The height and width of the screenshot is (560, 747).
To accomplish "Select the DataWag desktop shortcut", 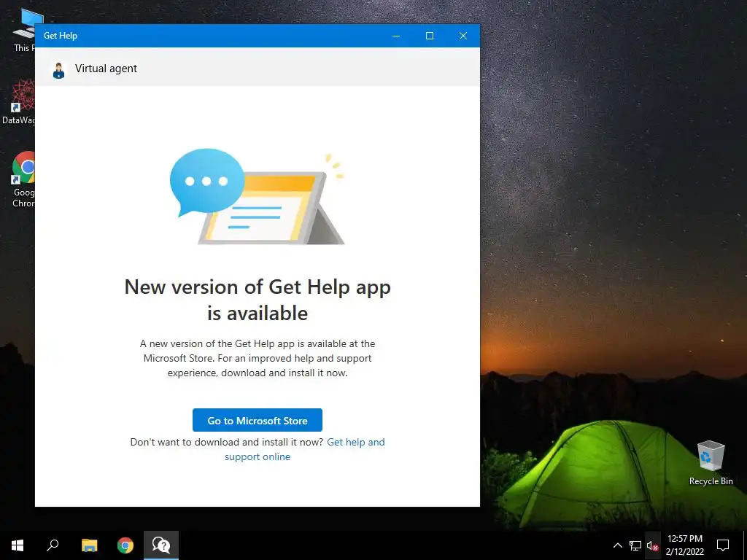I will pyautogui.click(x=18, y=102).
